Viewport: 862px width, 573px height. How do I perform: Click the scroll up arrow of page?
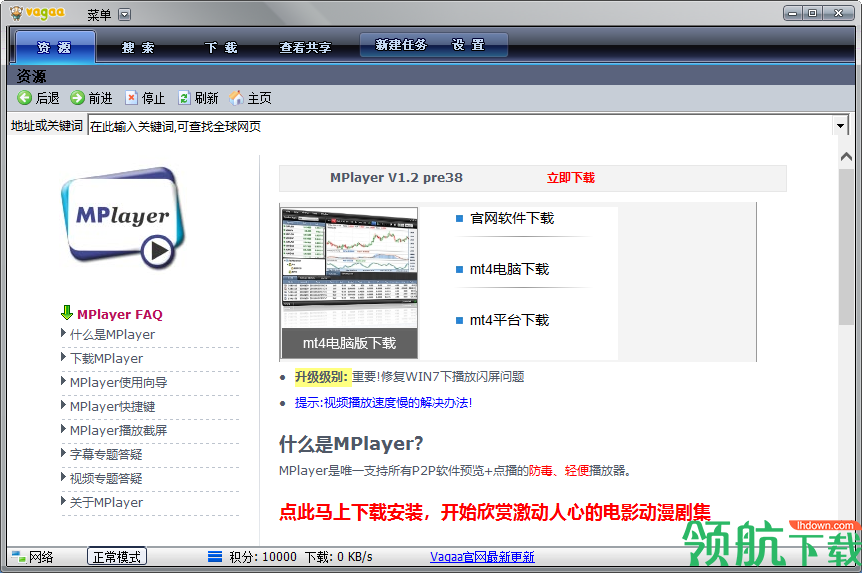846,157
